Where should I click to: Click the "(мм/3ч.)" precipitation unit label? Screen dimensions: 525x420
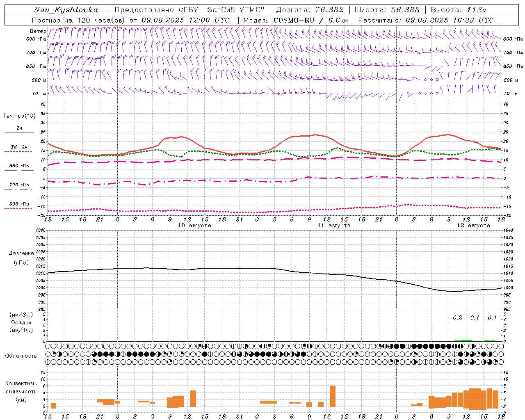[21, 315]
